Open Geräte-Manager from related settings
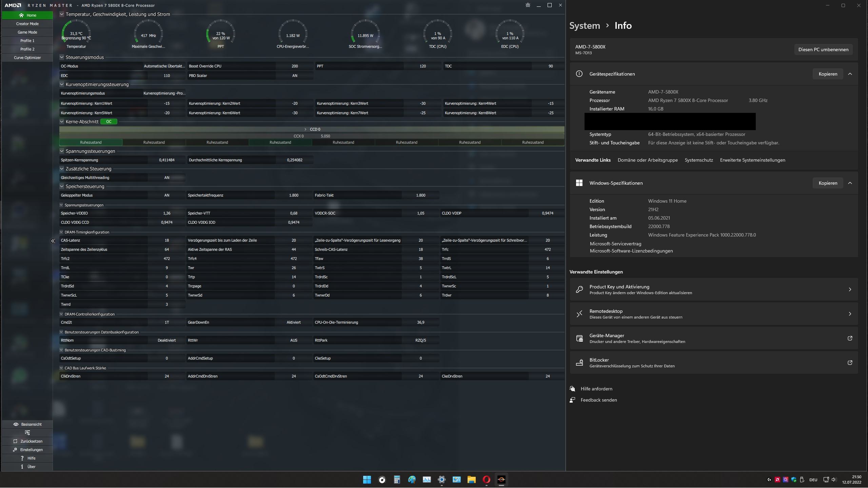 (714, 338)
